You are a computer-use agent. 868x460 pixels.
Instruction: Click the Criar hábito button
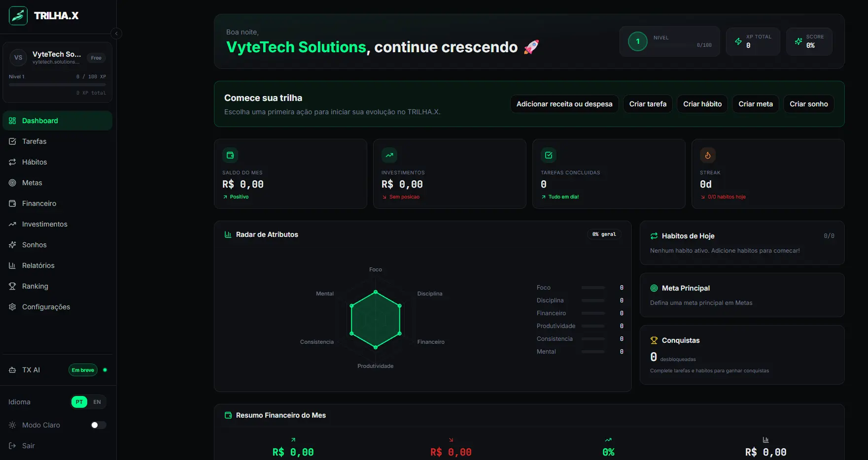tap(702, 104)
